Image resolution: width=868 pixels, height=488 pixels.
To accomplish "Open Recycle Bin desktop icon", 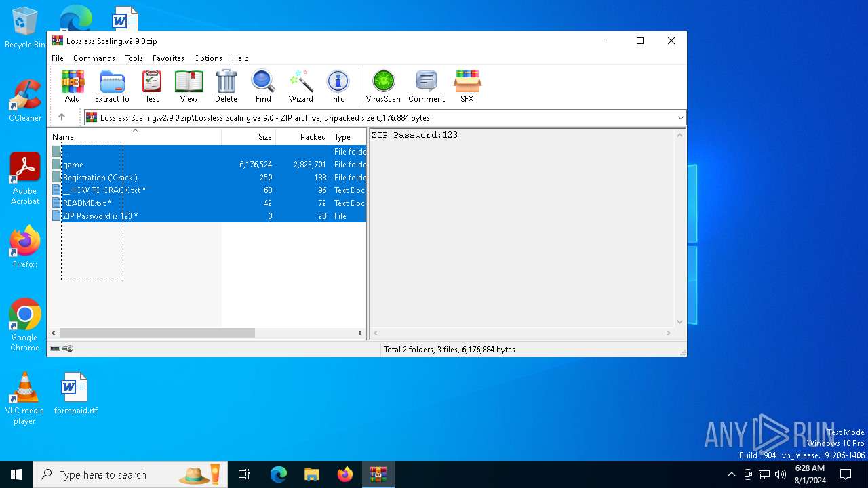I will click(x=25, y=28).
